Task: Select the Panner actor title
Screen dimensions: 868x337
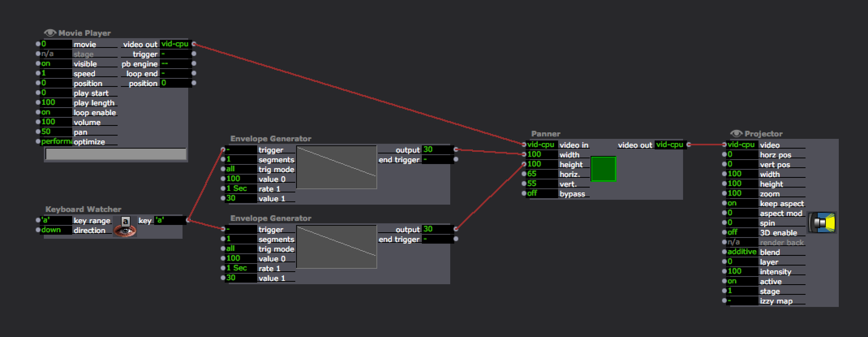Action: tap(546, 134)
